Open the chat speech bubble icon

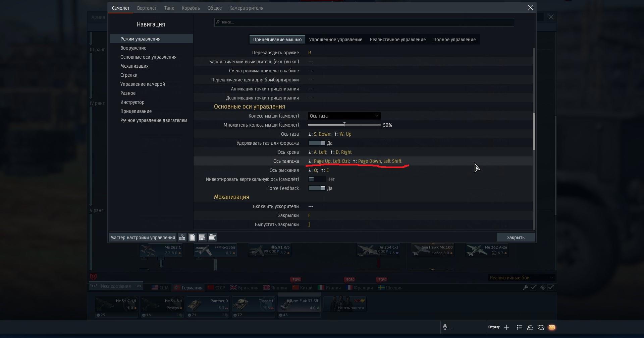point(541,327)
